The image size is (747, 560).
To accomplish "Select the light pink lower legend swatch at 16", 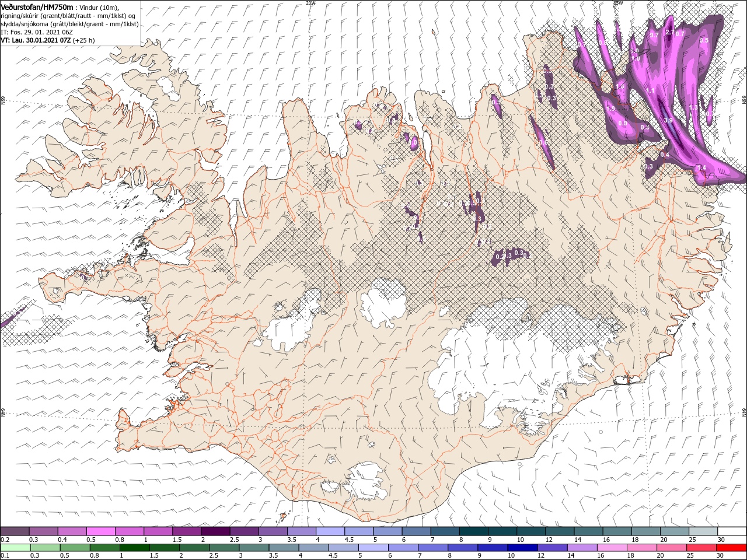I will coord(611,548).
